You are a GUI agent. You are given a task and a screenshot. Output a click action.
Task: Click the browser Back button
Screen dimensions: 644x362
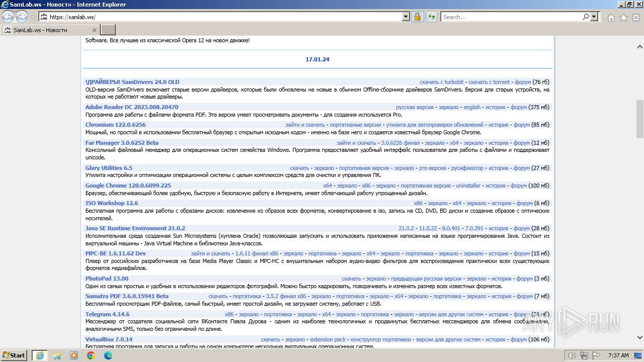[x=8, y=17]
